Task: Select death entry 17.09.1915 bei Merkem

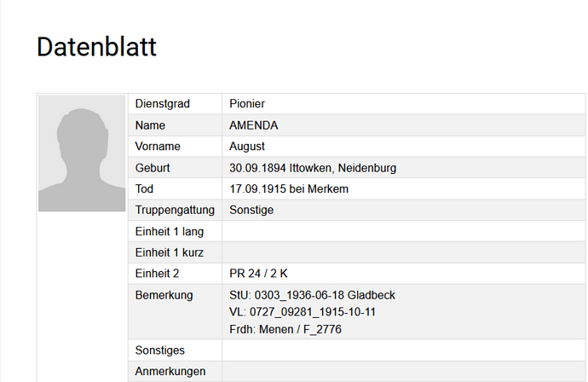Action: click(x=289, y=188)
